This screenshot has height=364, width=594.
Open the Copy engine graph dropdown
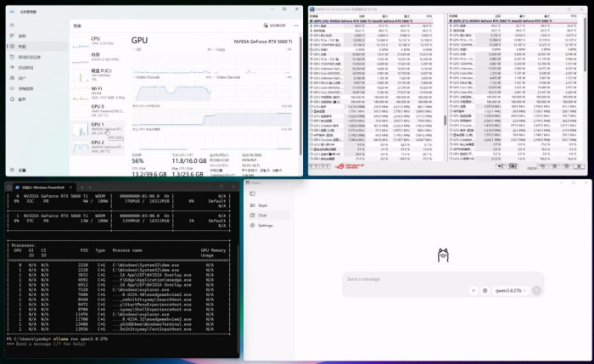220,49
